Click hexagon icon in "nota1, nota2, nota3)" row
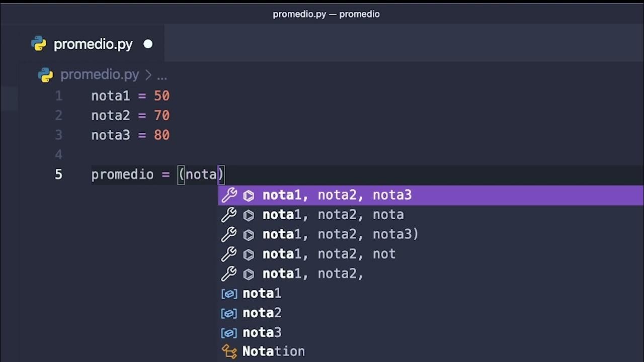This screenshot has height=362, width=644. point(249,235)
